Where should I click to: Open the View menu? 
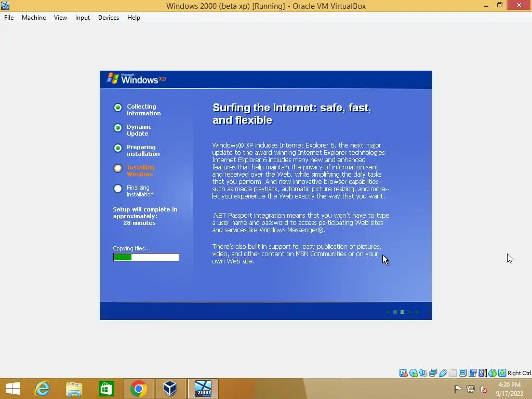60,18
